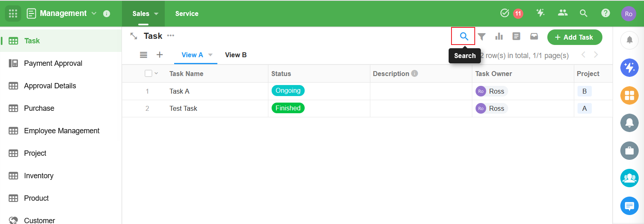Expand the Management workspace dropdown arrow

(x=94, y=13)
